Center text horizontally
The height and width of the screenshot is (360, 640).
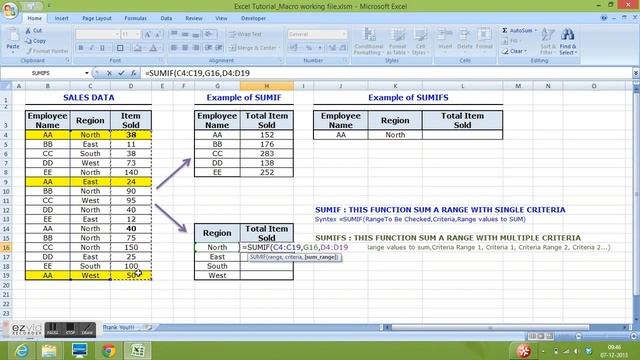tap(185, 48)
